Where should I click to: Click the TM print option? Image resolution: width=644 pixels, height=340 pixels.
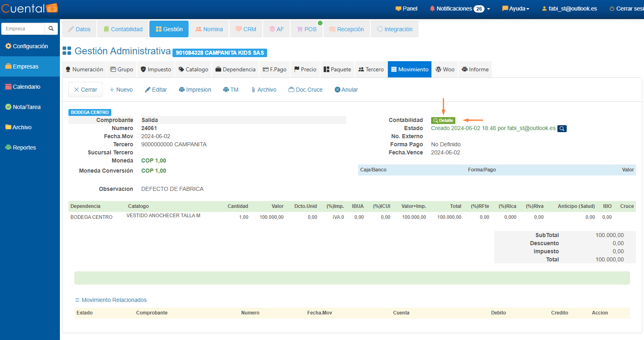click(x=231, y=90)
